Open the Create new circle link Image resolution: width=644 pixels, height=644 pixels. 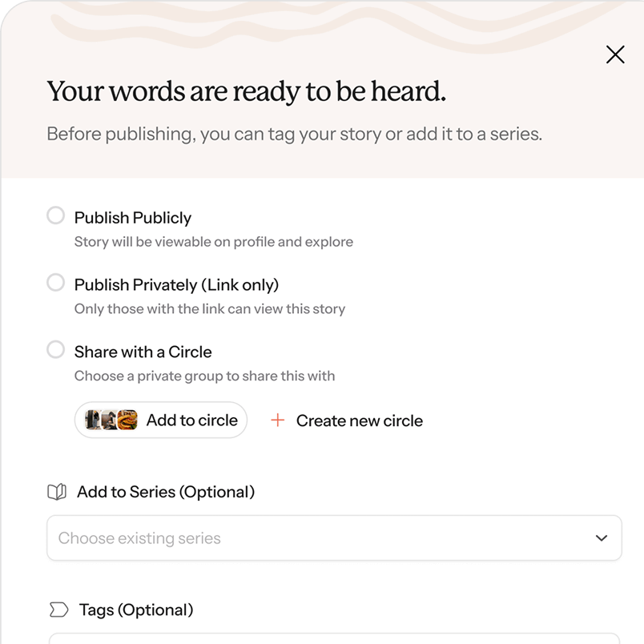pos(359,421)
